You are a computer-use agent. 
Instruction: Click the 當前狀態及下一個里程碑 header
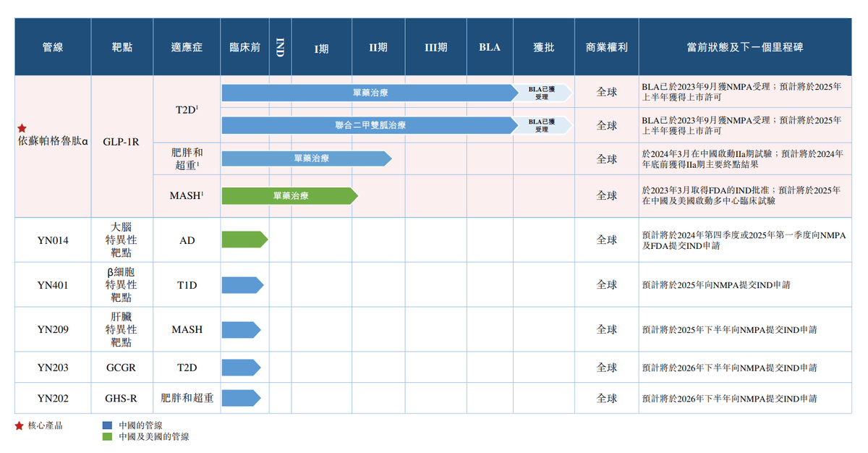tap(744, 47)
